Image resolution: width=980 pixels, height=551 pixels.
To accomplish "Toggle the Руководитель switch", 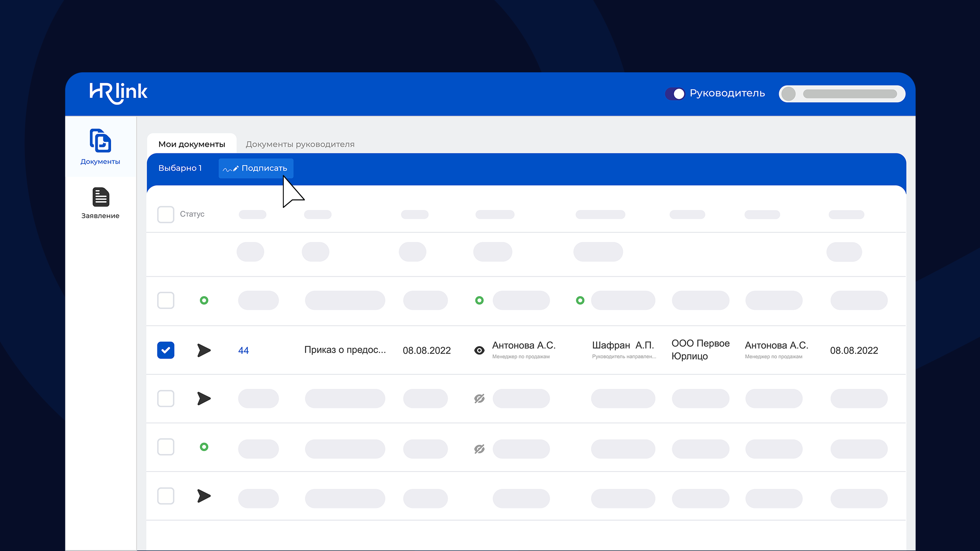I will pyautogui.click(x=675, y=94).
